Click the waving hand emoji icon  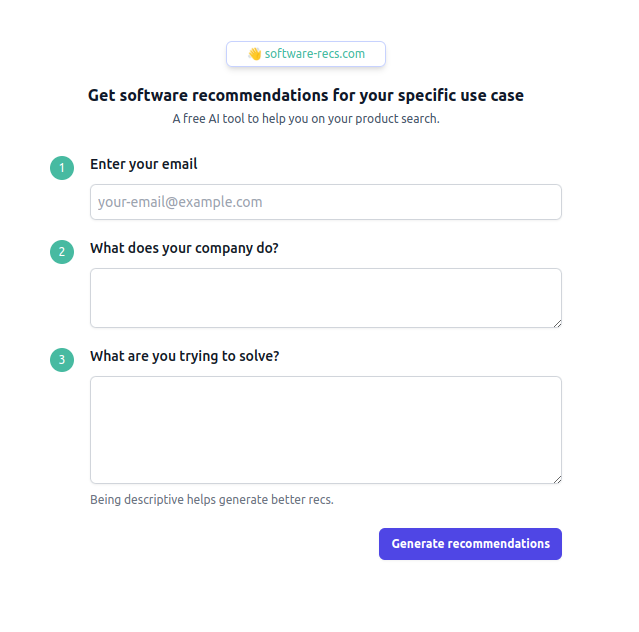point(254,54)
